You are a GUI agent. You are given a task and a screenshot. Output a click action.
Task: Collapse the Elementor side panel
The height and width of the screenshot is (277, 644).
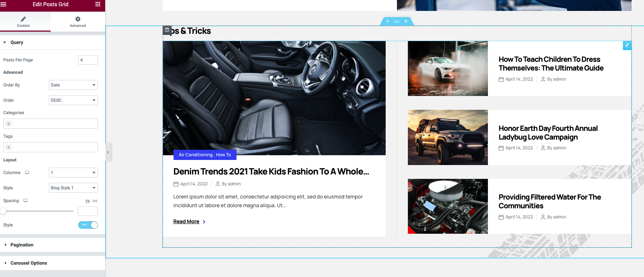pos(108,152)
